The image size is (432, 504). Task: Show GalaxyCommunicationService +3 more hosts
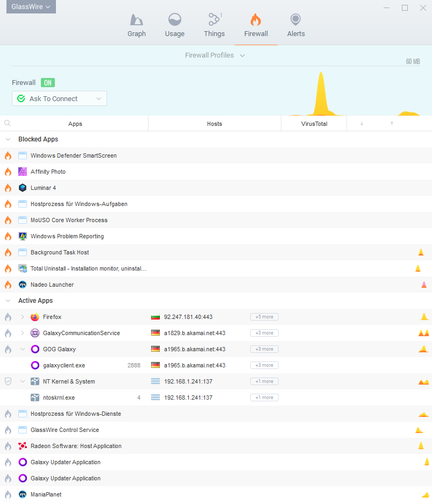pos(264,333)
